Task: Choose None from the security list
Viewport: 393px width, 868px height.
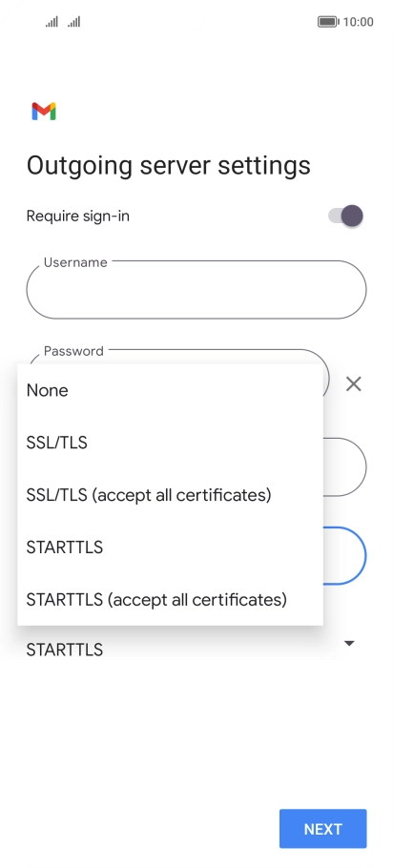Action: click(170, 390)
